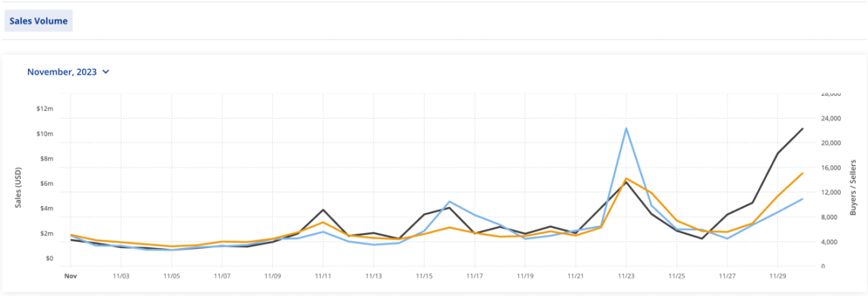This screenshot has width=868, height=296.
Task: Click the orange line peak at 11/23
Action: [x=626, y=179]
